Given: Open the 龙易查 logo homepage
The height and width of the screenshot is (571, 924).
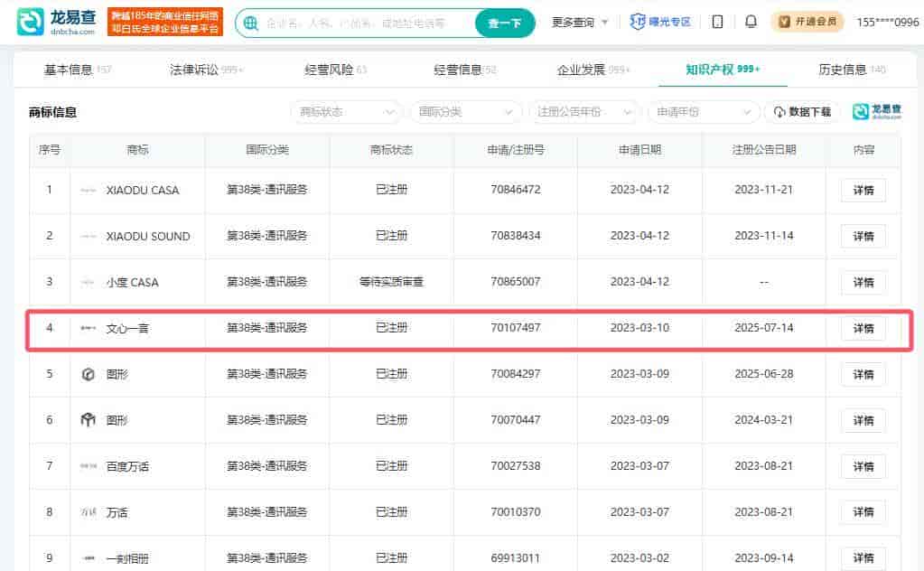Looking at the screenshot, I should click(57, 22).
